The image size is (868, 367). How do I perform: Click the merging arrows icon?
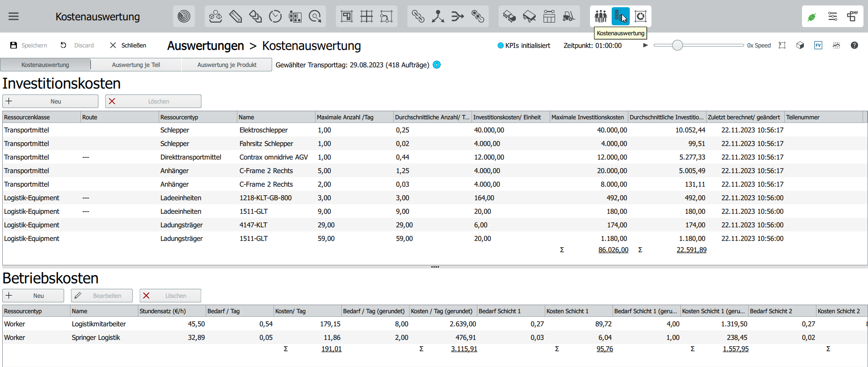pos(458,17)
